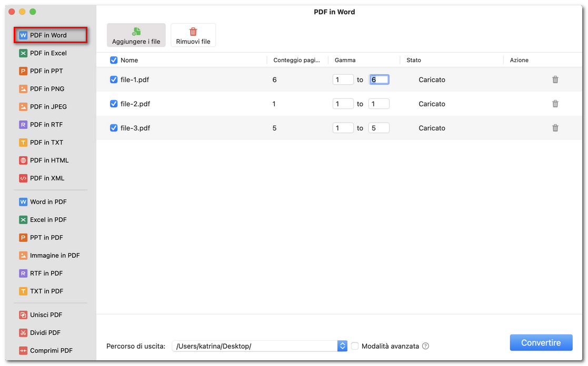The height and width of the screenshot is (366, 588).
Task: Select the TXT in PDF tool
Action: click(49, 291)
